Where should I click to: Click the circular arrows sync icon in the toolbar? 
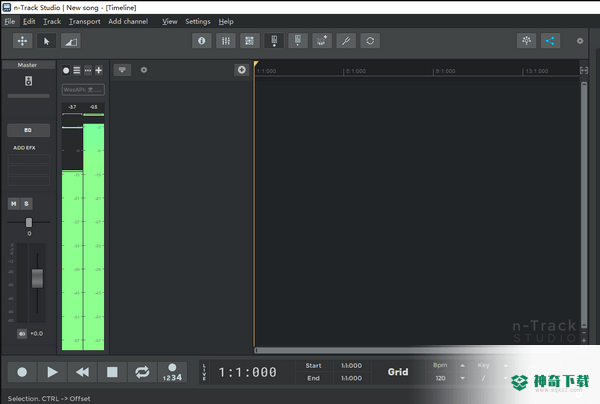click(x=370, y=41)
